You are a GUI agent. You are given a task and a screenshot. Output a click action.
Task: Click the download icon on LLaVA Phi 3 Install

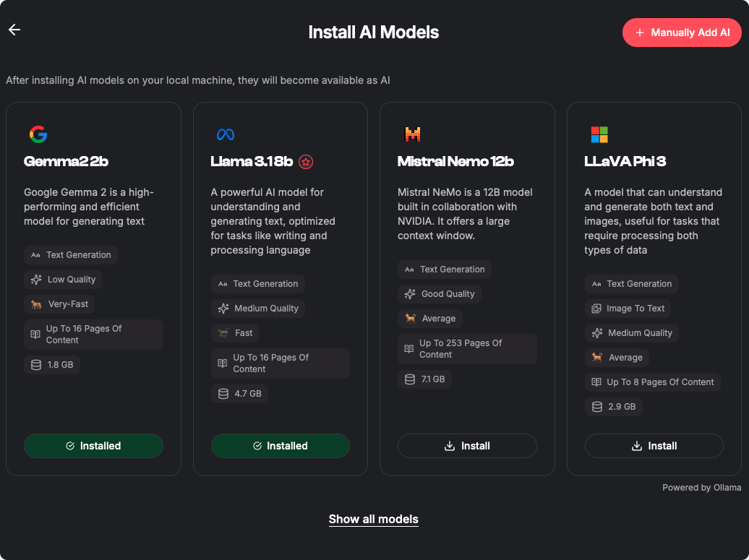(x=637, y=446)
